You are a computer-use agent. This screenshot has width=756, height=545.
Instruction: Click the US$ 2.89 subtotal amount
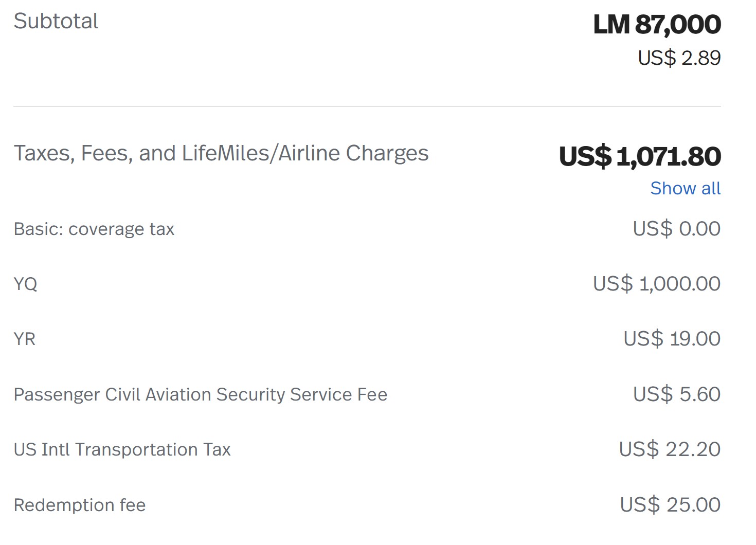click(x=679, y=58)
